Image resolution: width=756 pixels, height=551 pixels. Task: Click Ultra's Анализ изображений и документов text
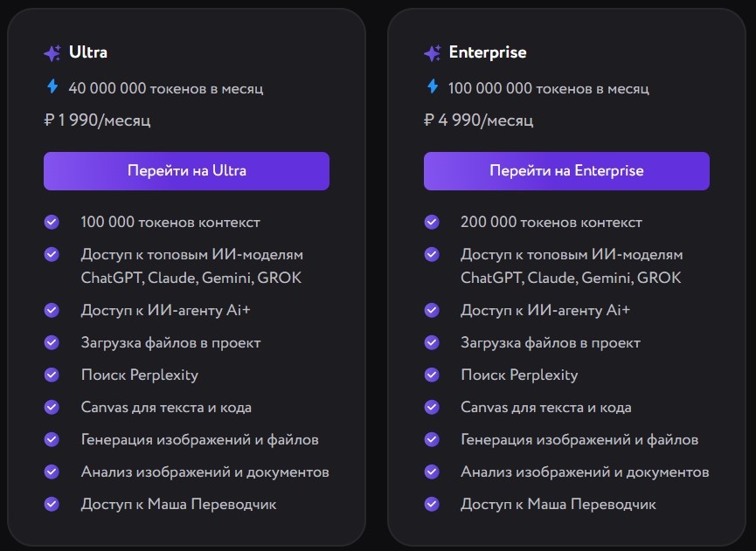[x=205, y=472]
